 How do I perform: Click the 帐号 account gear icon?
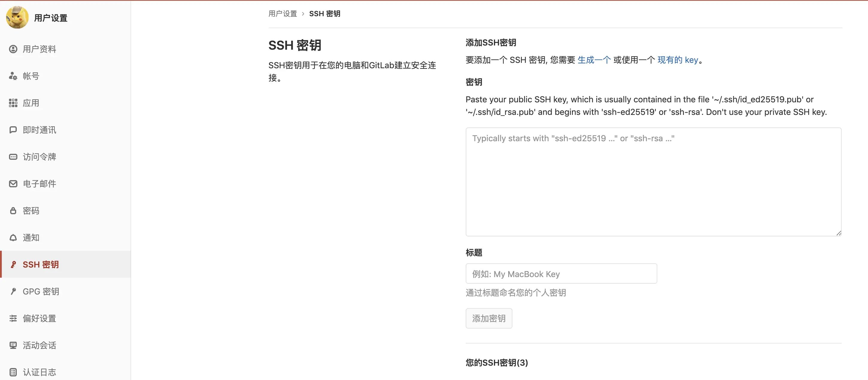coord(13,76)
